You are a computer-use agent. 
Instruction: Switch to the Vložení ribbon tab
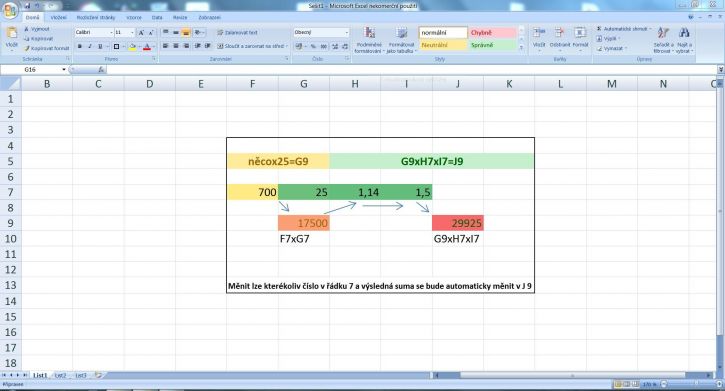59,18
